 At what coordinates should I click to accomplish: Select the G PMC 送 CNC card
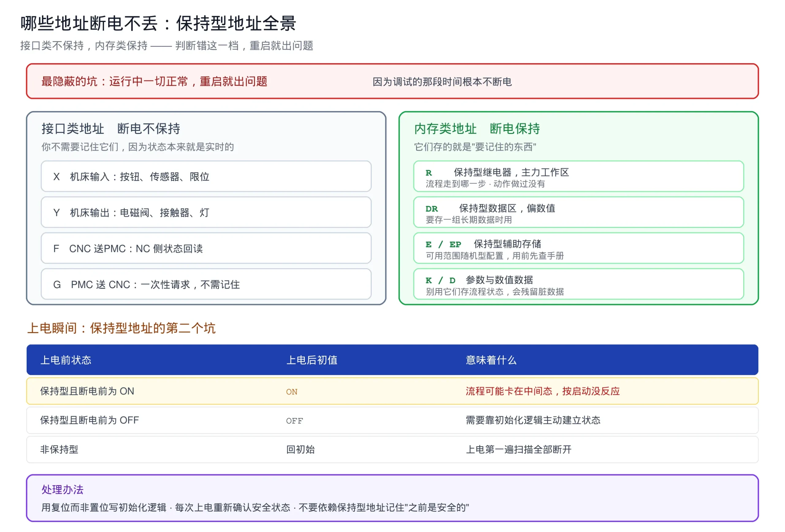pyautogui.click(x=206, y=284)
